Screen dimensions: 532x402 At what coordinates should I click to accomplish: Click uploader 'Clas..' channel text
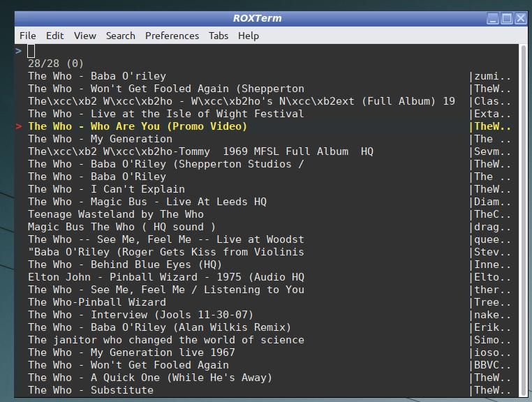[x=492, y=101]
